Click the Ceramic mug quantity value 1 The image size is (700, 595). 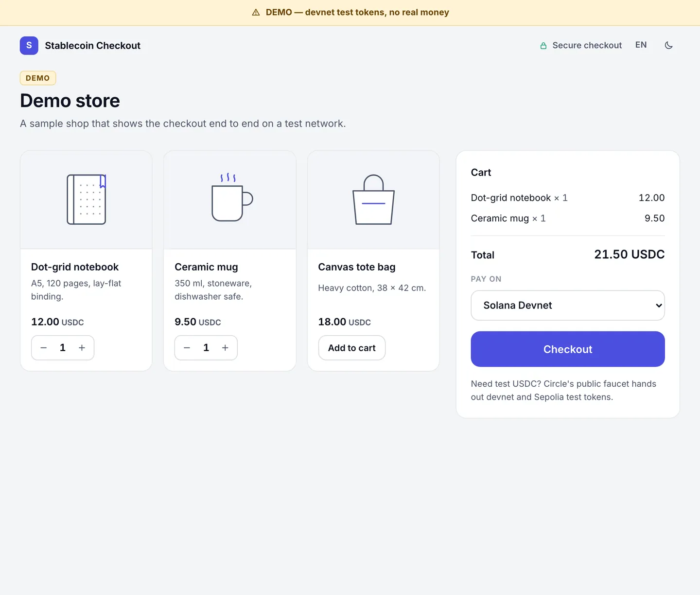(x=206, y=348)
